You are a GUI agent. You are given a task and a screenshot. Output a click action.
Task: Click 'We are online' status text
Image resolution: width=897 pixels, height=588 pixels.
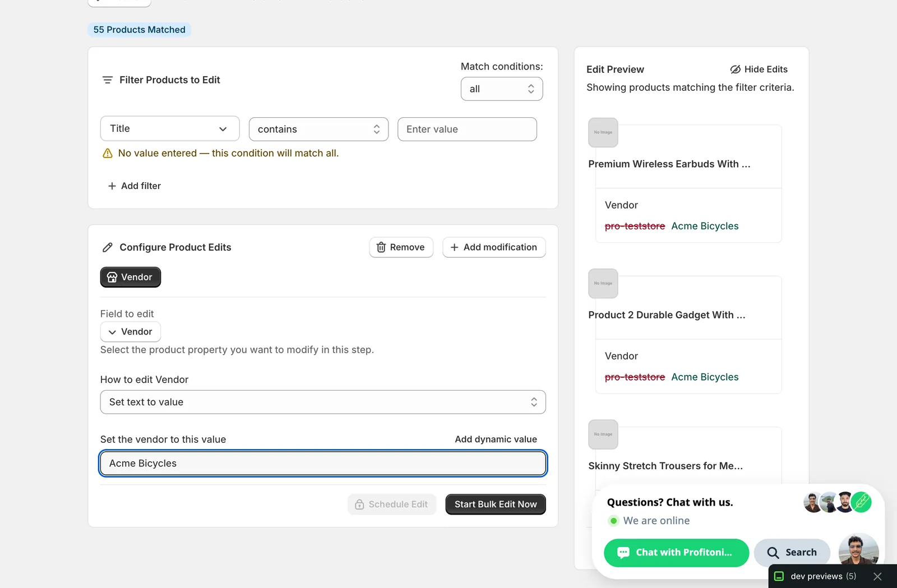pyautogui.click(x=656, y=521)
